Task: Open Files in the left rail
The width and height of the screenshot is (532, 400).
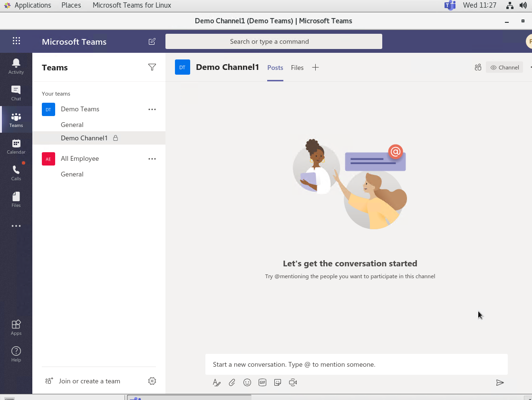Action: click(x=16, y=200)
